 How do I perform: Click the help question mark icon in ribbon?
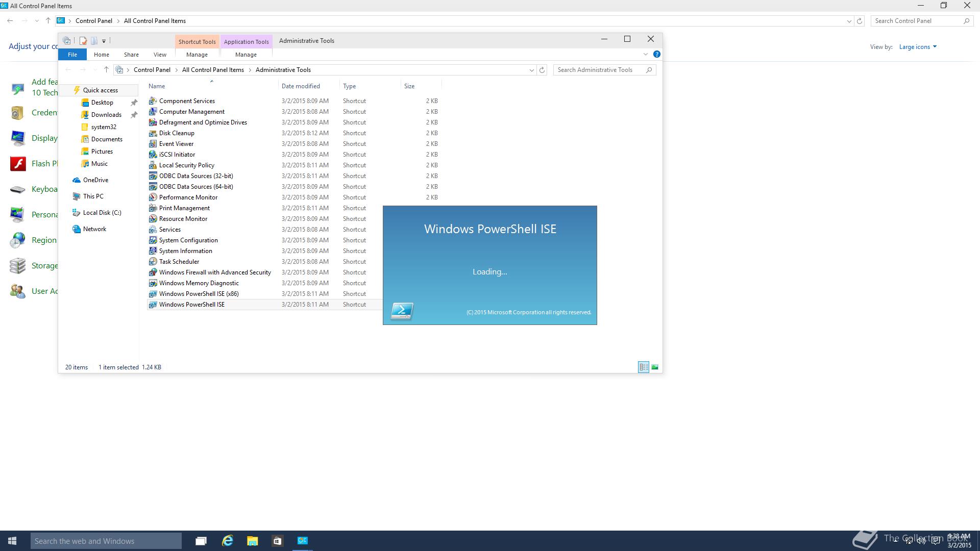657,54
